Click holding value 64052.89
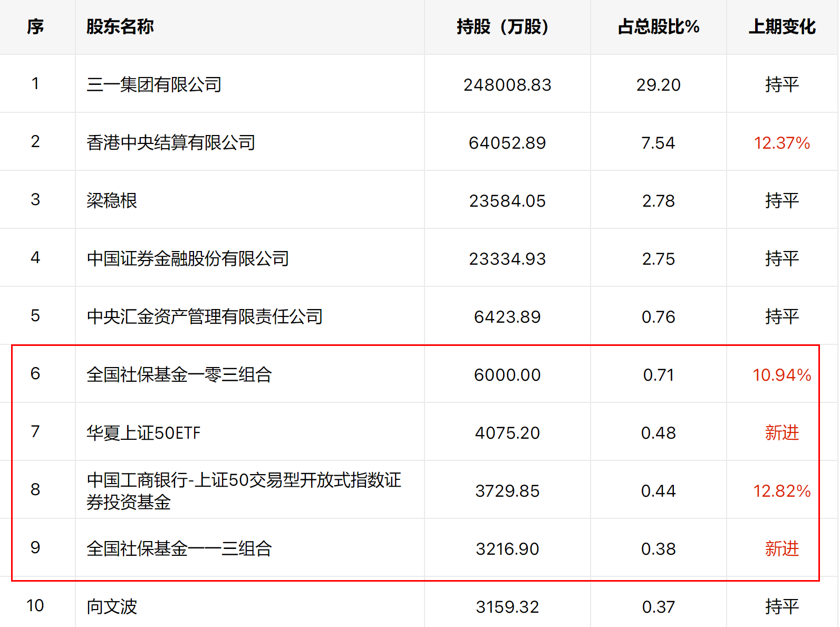Image resolution: width=840 pixels, height=627 pixels. click(x=507, y=143)
